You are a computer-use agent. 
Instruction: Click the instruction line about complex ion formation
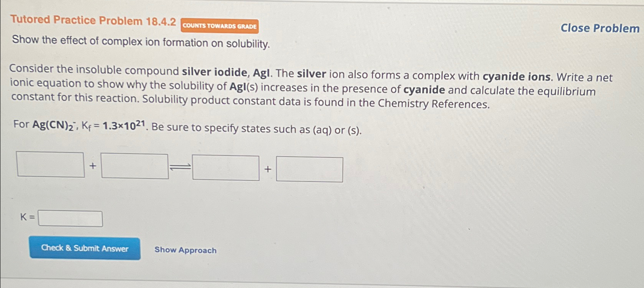pos(140,43)
